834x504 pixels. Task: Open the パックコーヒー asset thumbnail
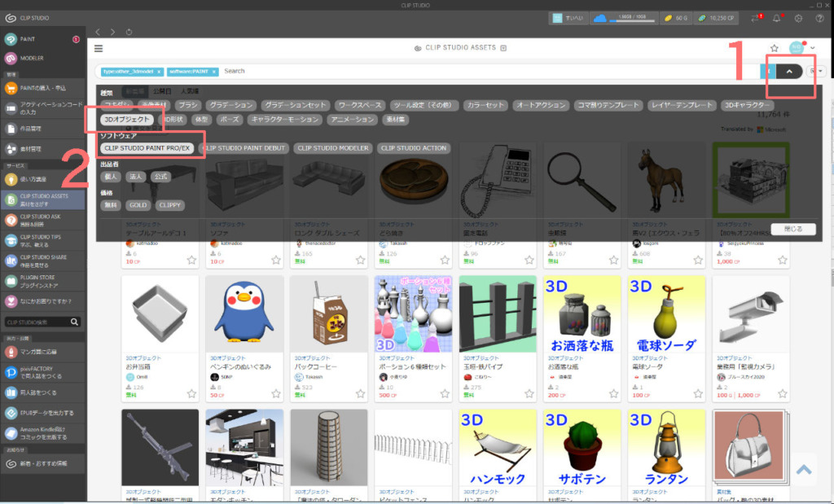coord(329,313)
